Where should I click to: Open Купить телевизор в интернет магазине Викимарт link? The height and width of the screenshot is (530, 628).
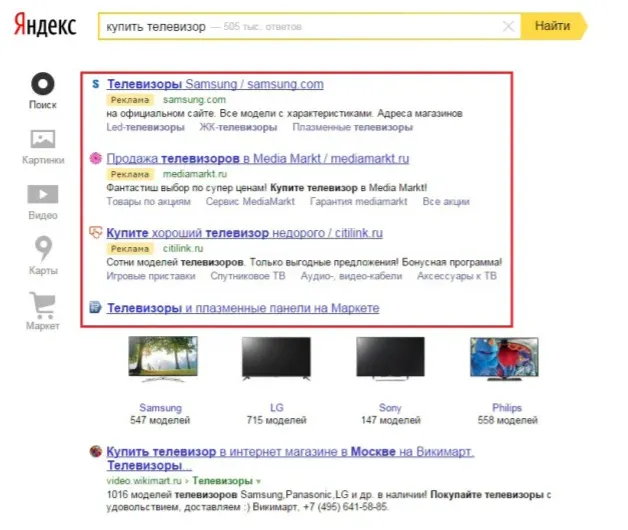(x=290, y=459)
